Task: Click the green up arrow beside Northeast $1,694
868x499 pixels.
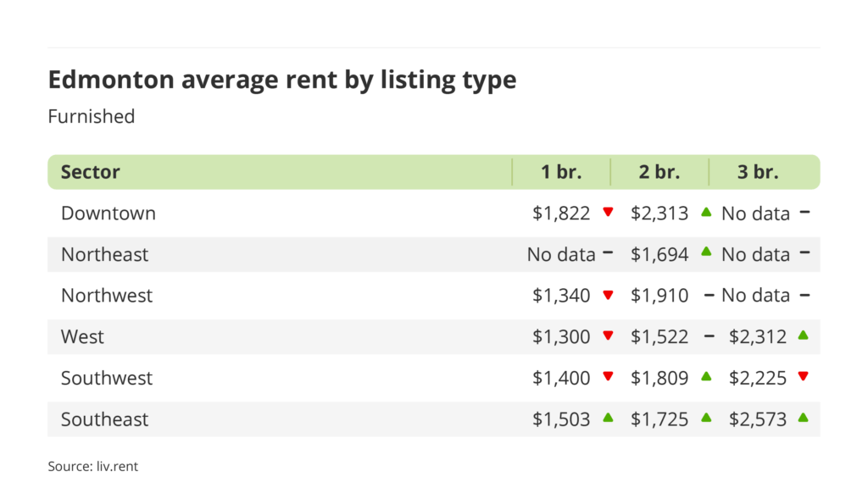Action: (706, 253)
